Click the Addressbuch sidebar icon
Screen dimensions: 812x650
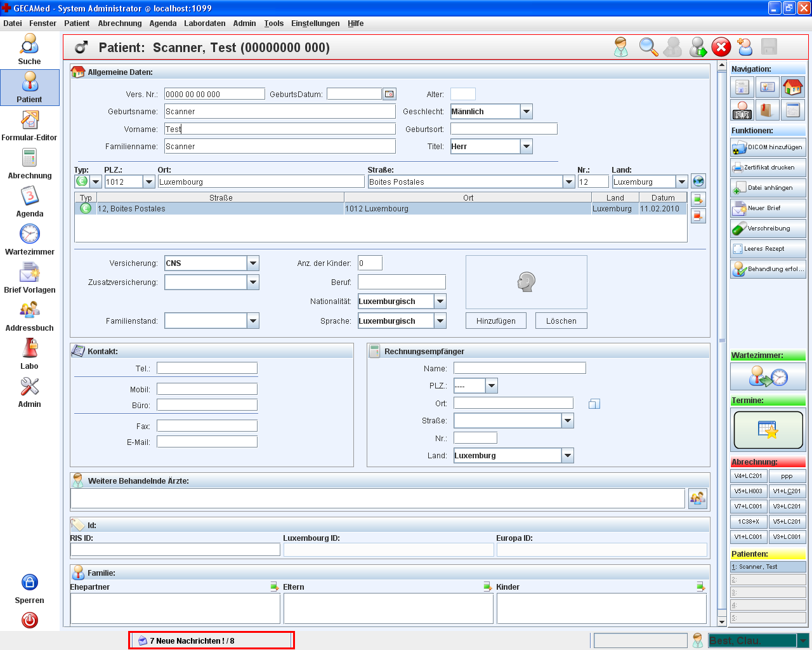[x=29, y=310]
